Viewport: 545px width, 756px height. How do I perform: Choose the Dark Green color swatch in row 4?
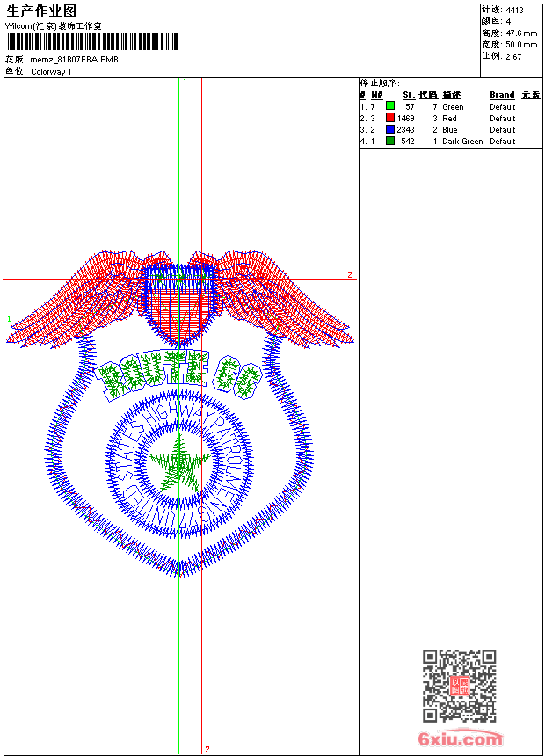point(390,141)
